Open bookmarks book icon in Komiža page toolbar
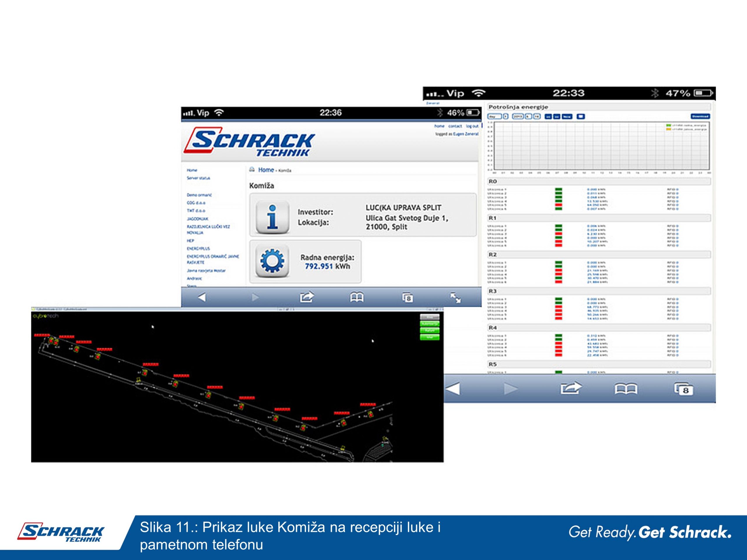The width and height of the screenshot is (747, 560). tap(357, 297)
